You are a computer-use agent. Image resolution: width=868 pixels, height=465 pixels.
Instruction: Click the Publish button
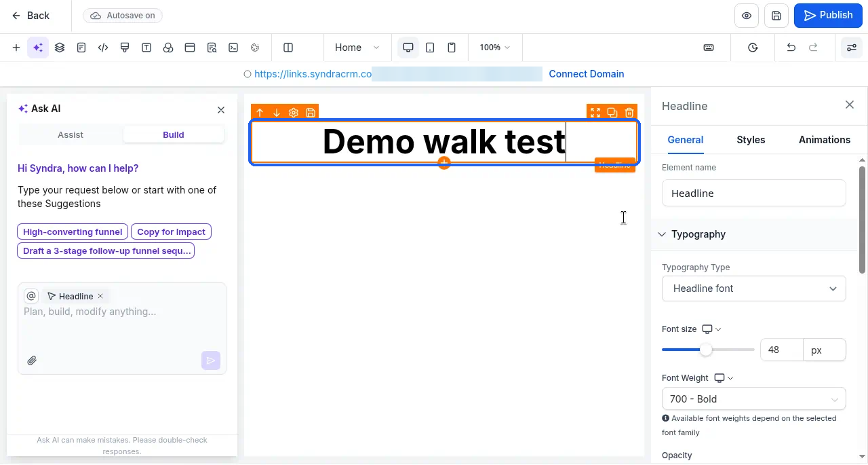pyautogui.click(x=828, y=16)
